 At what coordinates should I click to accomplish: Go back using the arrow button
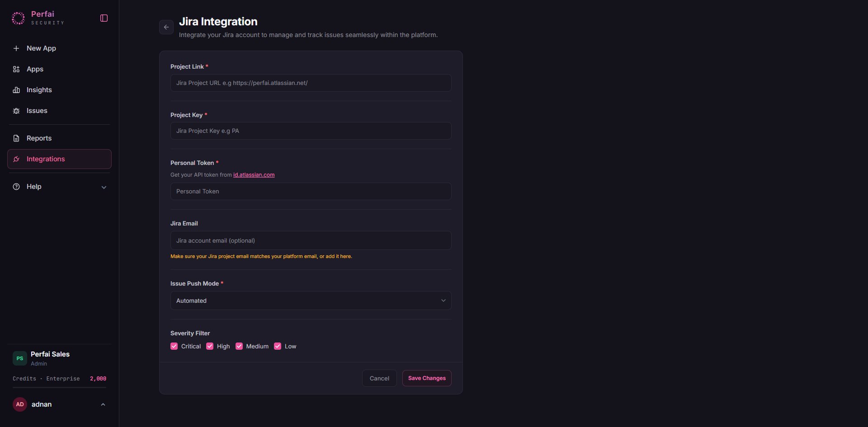pos(166,27)
